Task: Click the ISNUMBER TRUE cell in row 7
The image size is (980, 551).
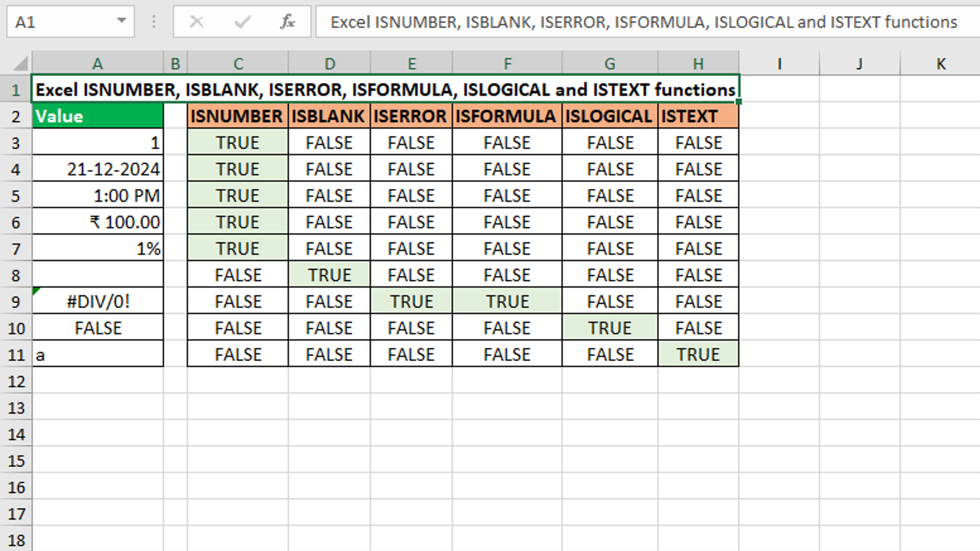Action: click(x=238, y=248)
